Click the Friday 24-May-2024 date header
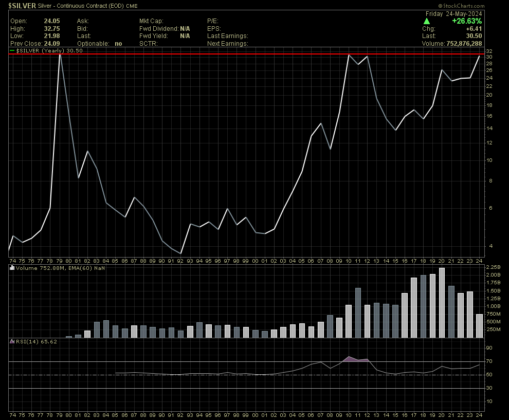 [453, 13]
